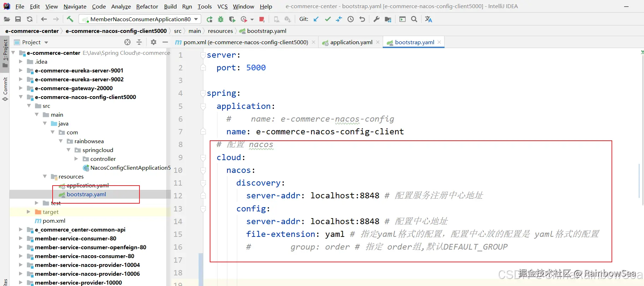Screen dimensions: 644x286
Task: Fold the config block at line 13
Action: point(203,209)
